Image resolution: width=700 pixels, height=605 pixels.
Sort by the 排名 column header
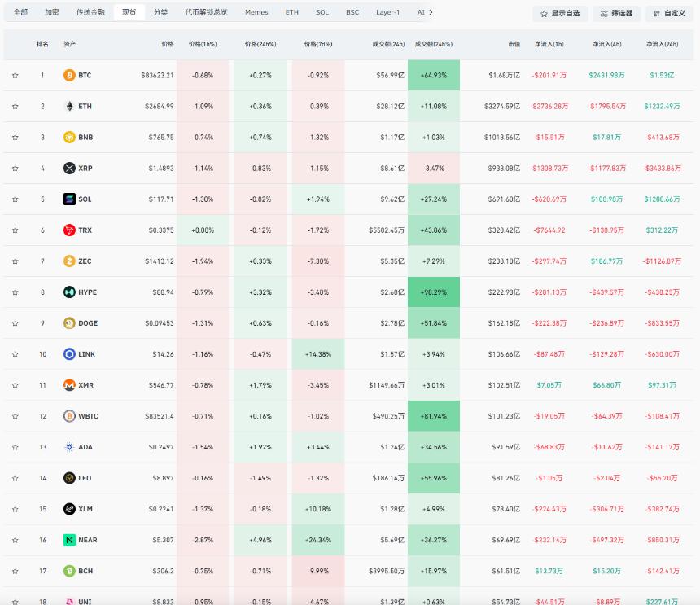click(x=42, y=44)
